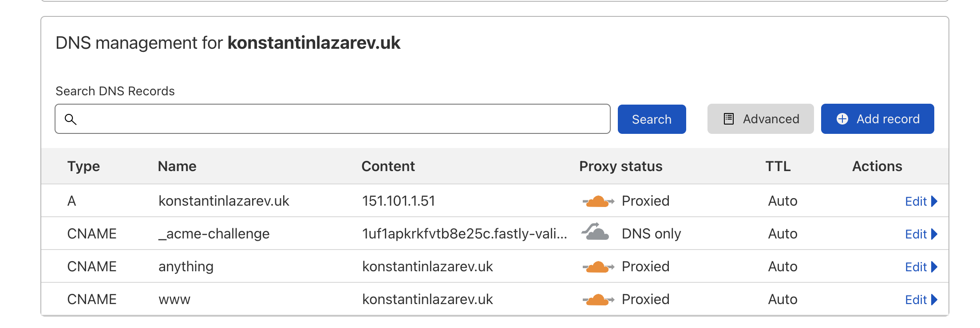Click the Type column header
Image resolution: width=980 pixels, height=328 pixels.
tap(83, 166)
